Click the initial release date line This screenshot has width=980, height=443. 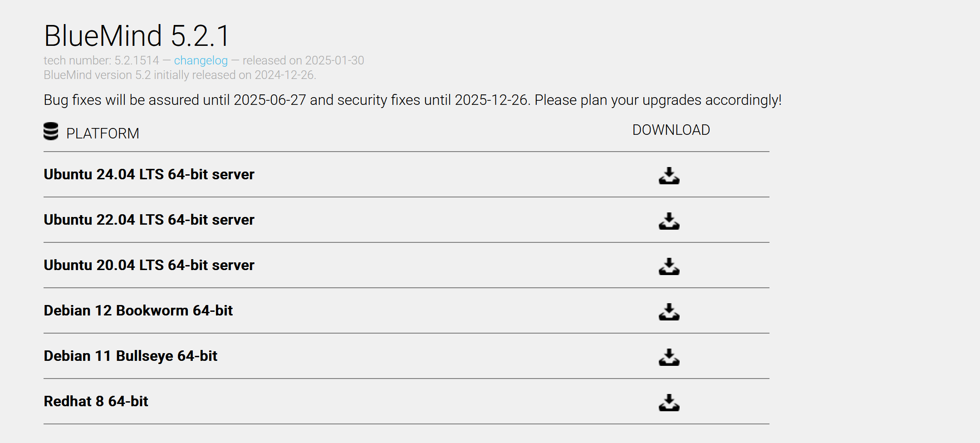(180, 75)
